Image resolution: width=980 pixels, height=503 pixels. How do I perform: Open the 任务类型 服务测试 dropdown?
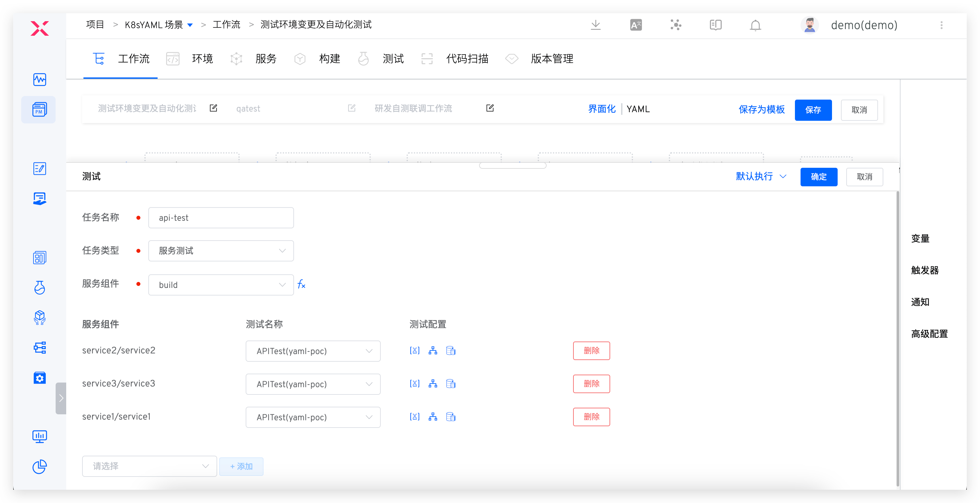(220, 251)
